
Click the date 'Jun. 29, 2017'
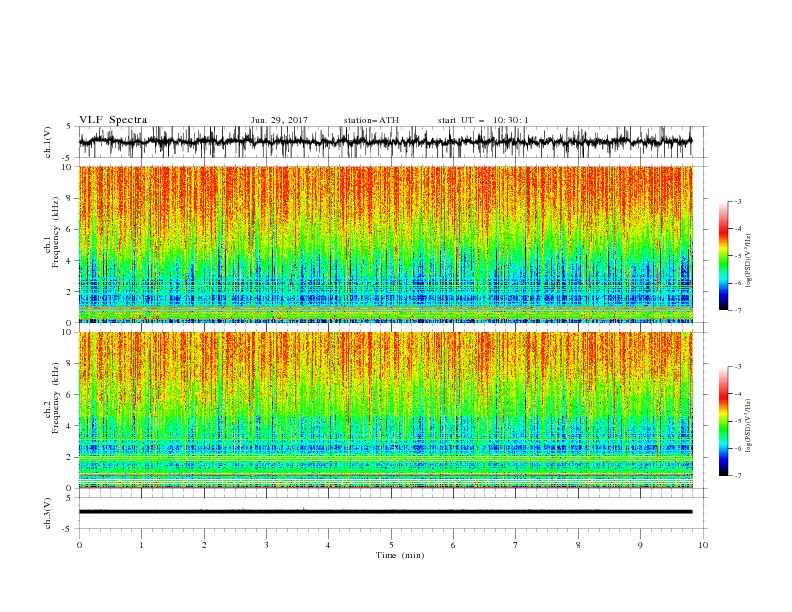(279, 120)
